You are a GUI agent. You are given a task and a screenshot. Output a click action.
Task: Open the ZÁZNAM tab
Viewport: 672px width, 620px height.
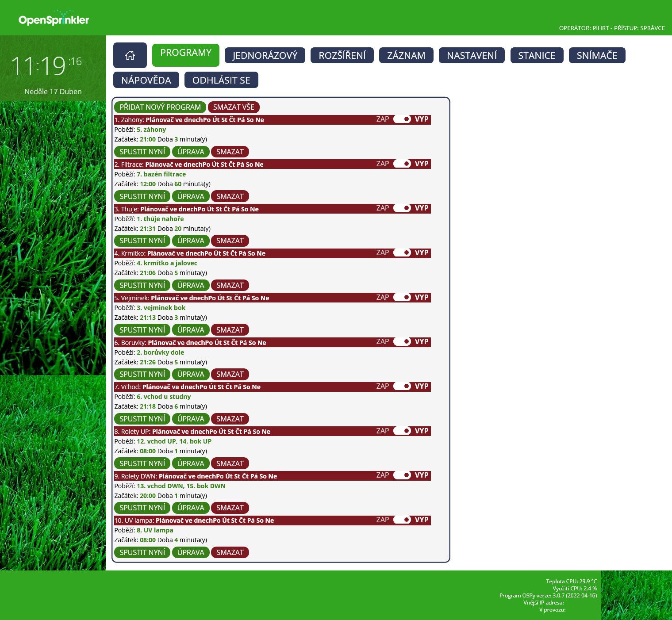406,55
